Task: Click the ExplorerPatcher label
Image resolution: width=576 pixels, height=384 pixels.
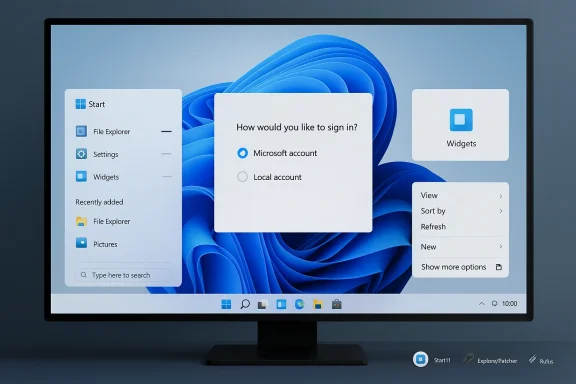Action: [497, 361]
